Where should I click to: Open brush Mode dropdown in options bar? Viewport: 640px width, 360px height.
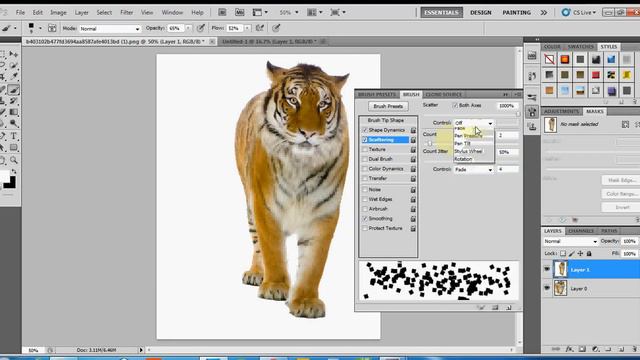click(x=109, y=29)
